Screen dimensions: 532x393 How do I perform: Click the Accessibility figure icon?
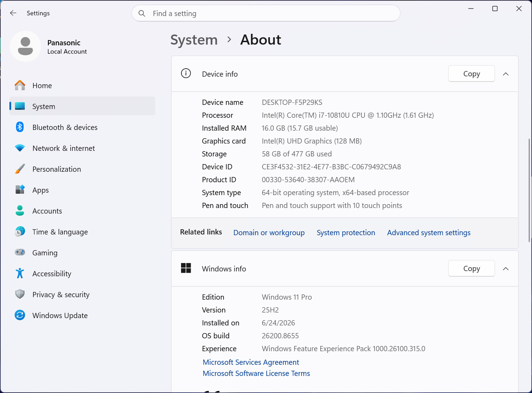[x=20, y=273]
